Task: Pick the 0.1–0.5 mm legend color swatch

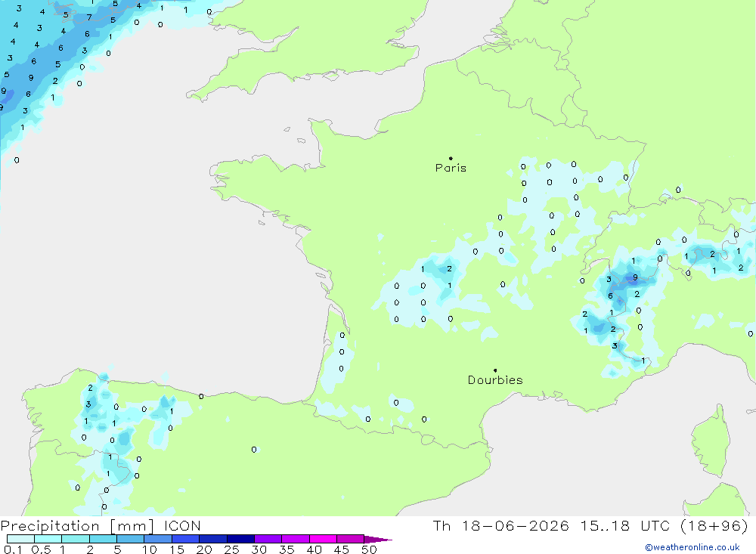Action: (20, 539)
